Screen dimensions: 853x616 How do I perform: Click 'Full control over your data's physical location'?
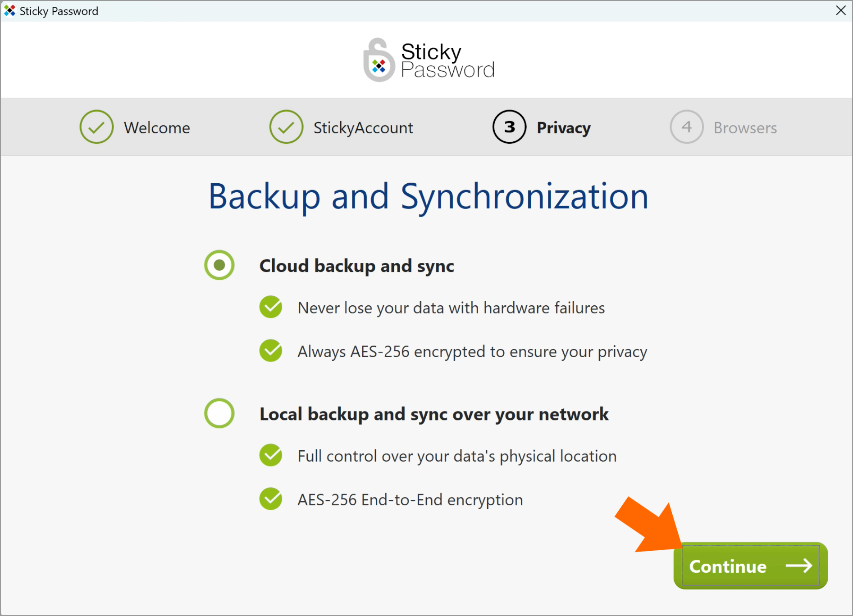click(457, 456)
